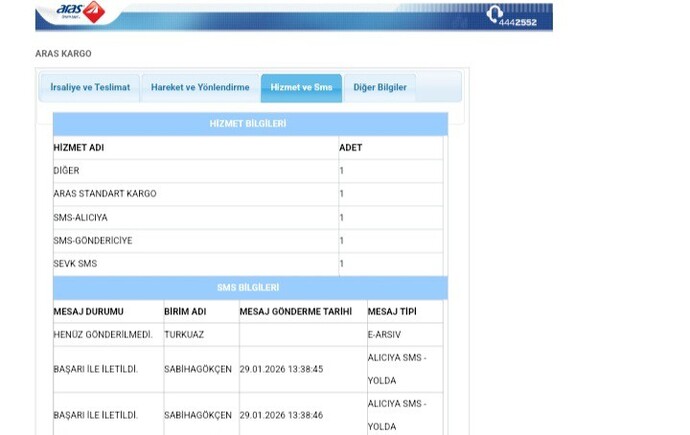Click the call center headset icon
This screenshot has height=435, width=690.
494,14
